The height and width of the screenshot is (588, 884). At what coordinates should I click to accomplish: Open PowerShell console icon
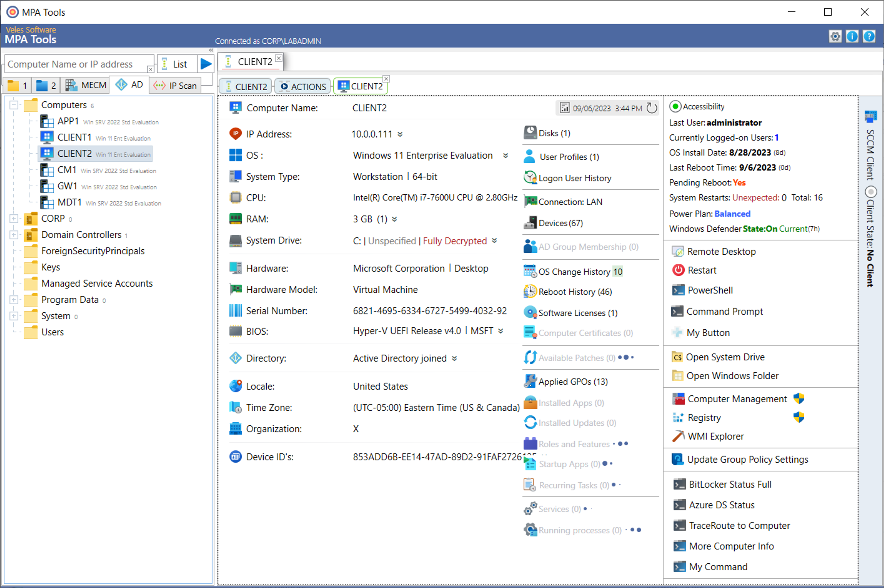[x=678, y=290]
